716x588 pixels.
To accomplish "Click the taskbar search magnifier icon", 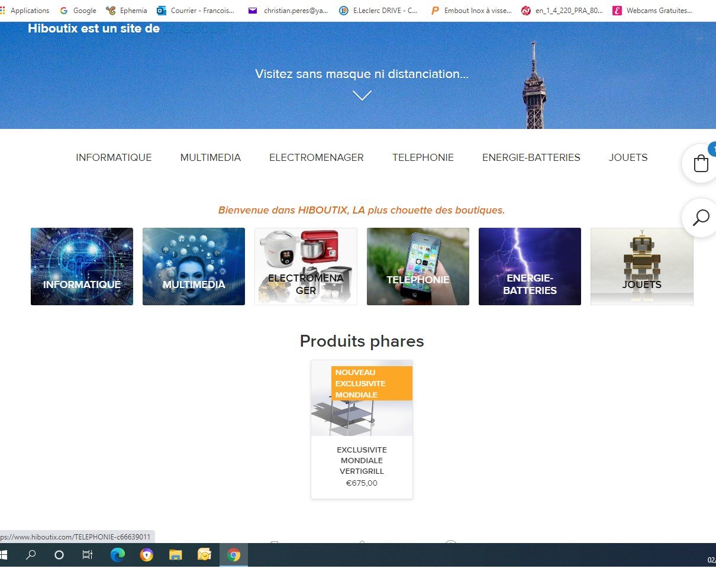I will click(31, 555).
